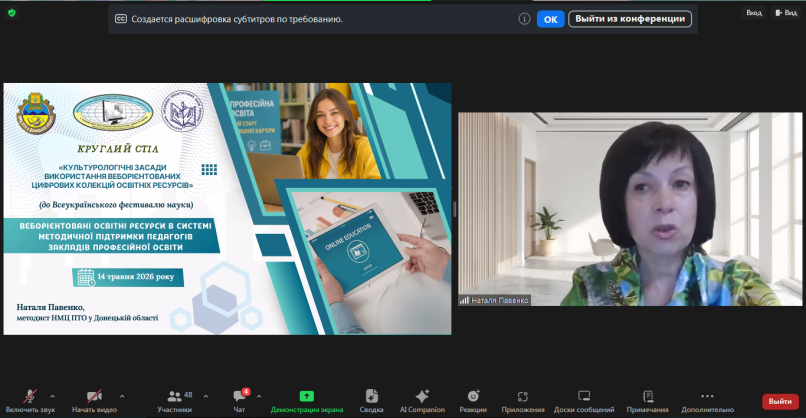Screen dimensions: 806x418
Task: Click the green Демонстрация экрана share icon
Action: click(x=307, y=396)
